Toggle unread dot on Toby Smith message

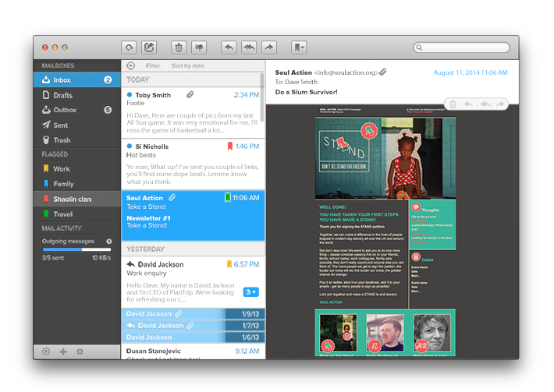(130, 94)
